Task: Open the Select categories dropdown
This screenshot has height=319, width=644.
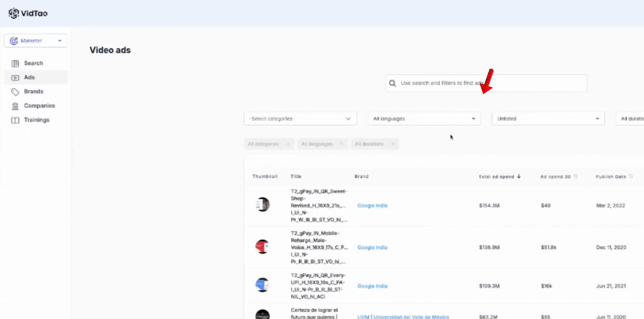Action: [300, 118]
